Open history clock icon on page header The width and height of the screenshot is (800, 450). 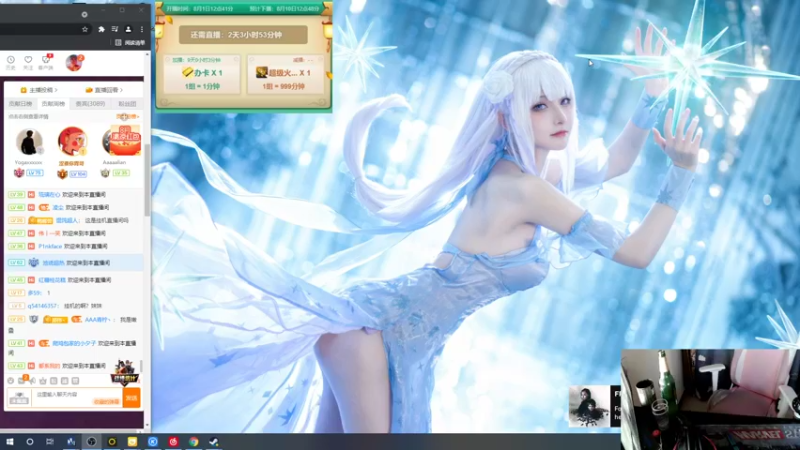11,62
